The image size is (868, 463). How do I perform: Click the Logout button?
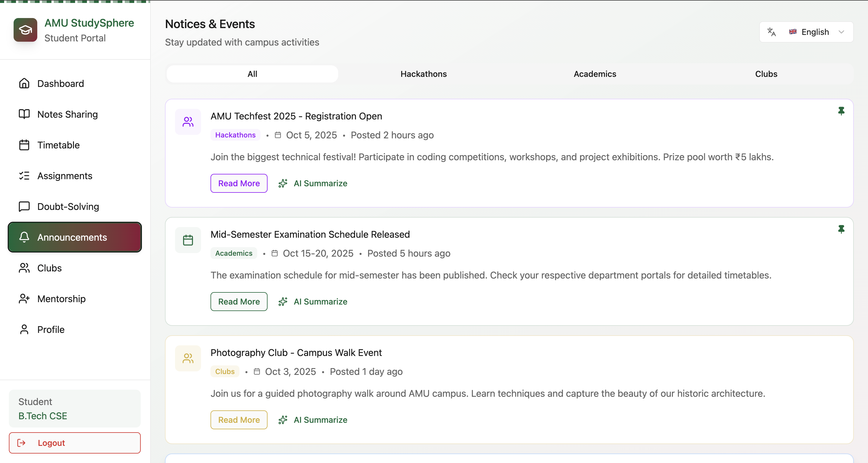tap(75, 443)
